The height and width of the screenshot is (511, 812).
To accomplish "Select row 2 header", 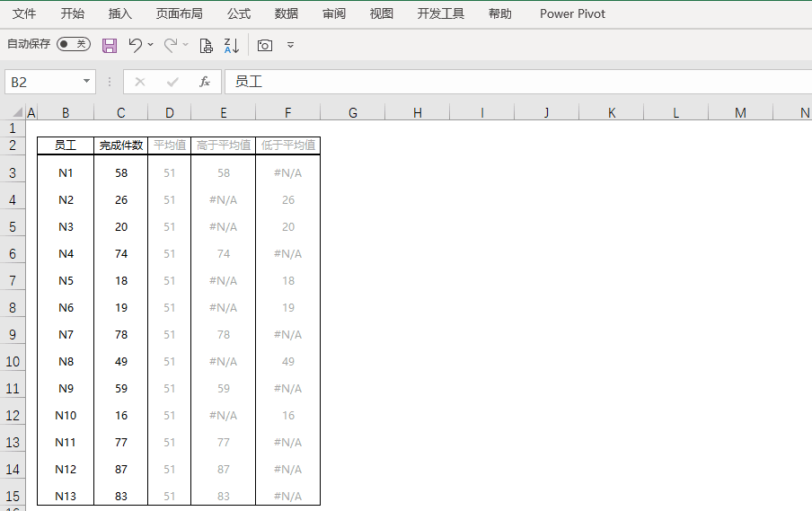I will (x=13, y=145).
